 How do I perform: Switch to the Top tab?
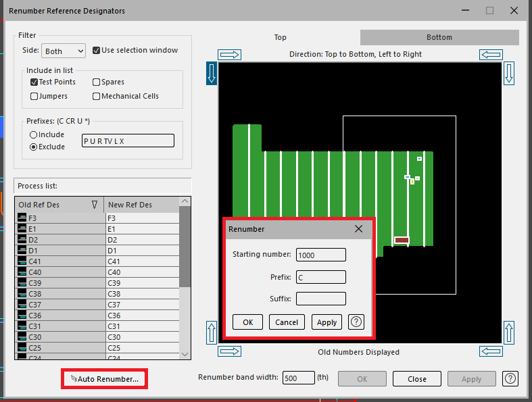click(x=280, y=37)
